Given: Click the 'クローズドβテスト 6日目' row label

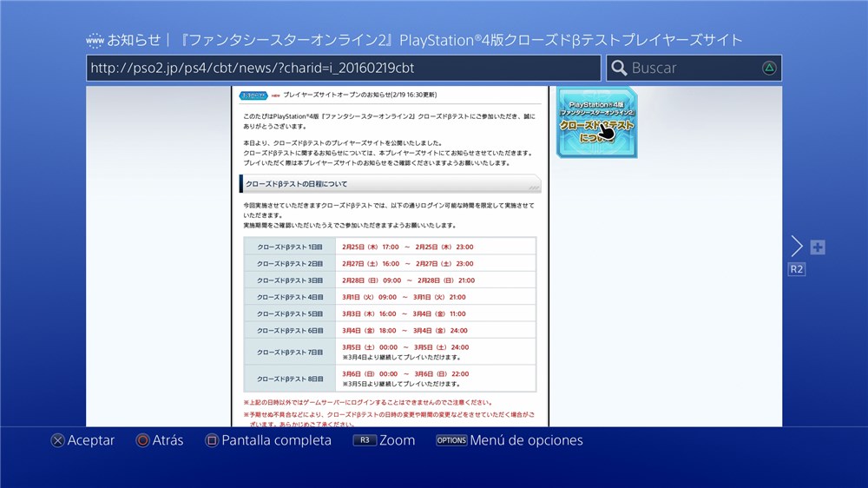Looking at the screenshot, I should point(290,330).
